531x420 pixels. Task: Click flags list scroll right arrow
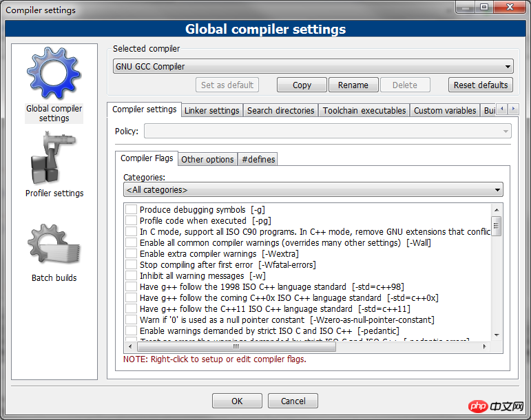click(485, 346)
